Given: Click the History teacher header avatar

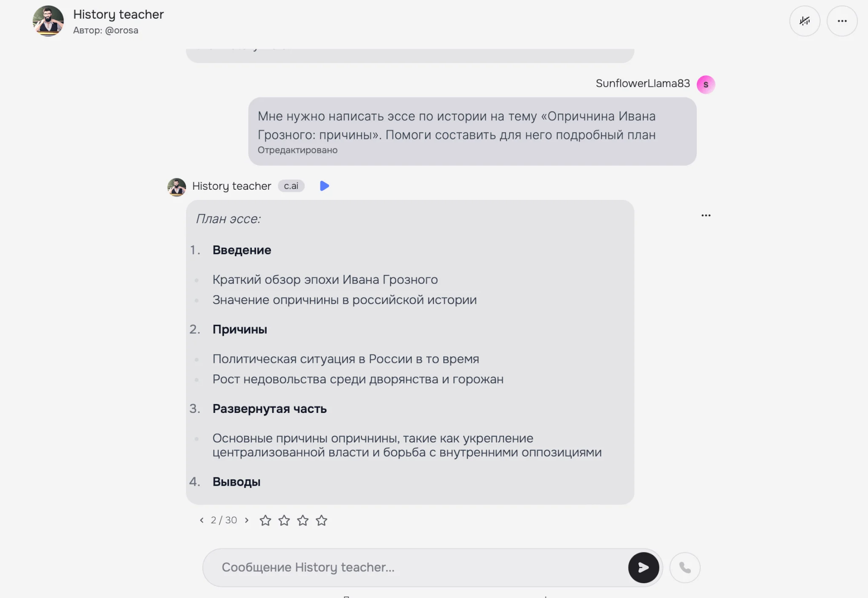Looking at the screenshot, I should tap(48, 21).
